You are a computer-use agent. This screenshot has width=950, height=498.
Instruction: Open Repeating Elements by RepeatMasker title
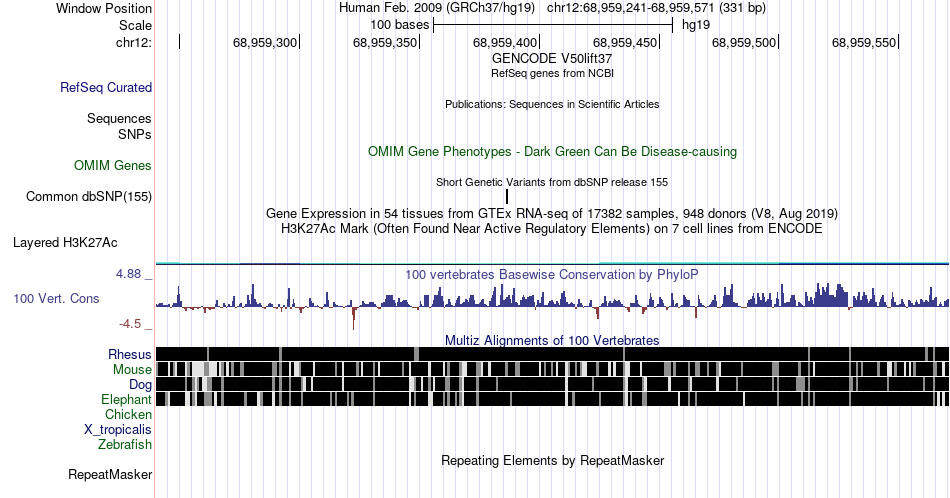(x=552, y=460)
